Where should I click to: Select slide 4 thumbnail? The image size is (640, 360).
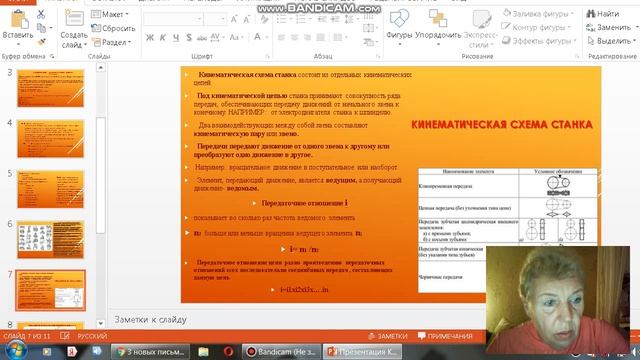coord(51,139)
